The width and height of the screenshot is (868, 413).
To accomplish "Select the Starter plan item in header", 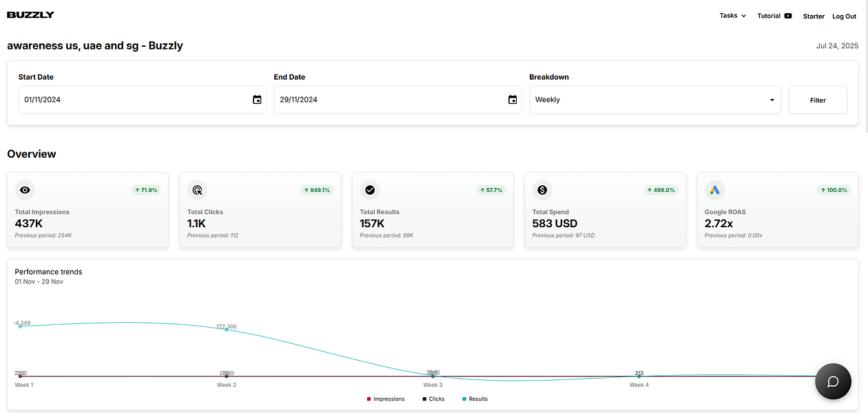I will pos(814,16).
